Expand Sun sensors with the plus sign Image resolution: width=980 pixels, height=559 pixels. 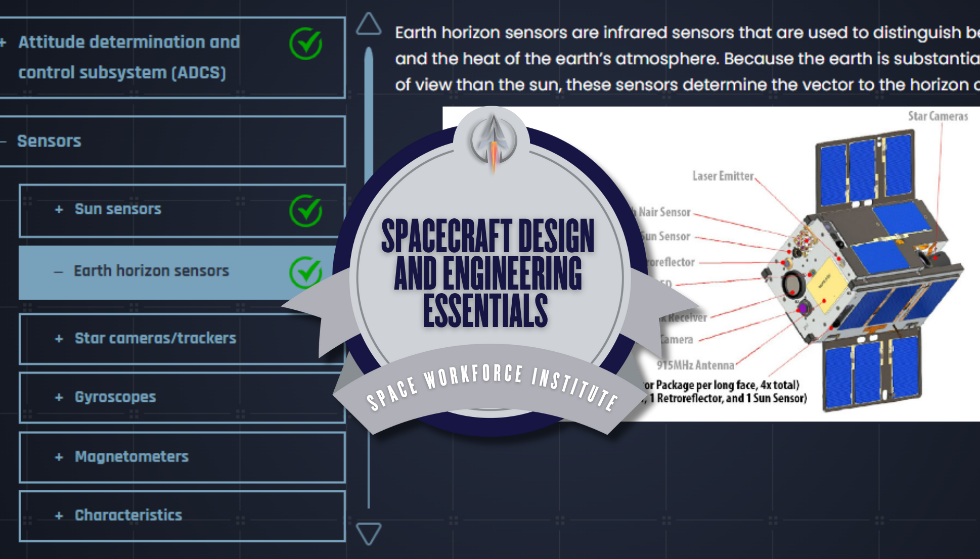tap(59, 209)
